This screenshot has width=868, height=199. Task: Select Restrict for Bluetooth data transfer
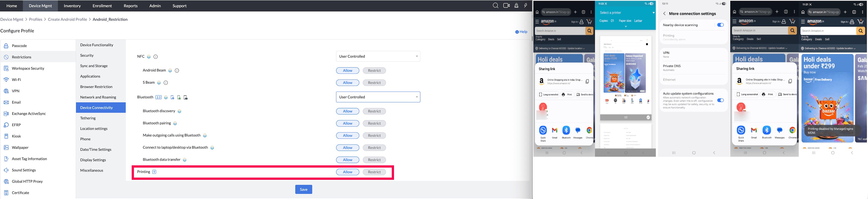[374, 160]
